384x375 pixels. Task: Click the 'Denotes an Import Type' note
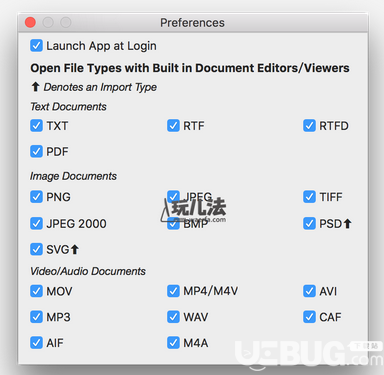(x=100, y=87)
